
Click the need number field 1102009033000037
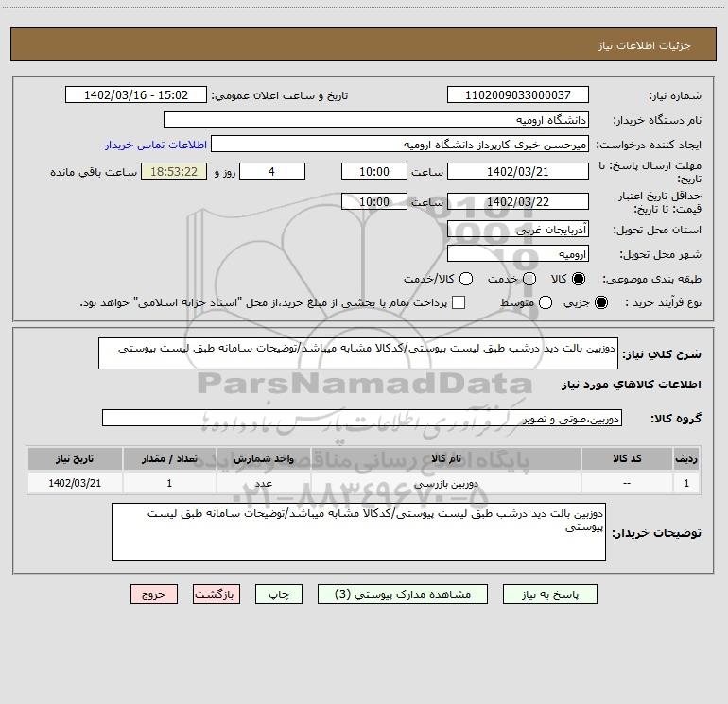pyautogui.click(x=518, y=94)
